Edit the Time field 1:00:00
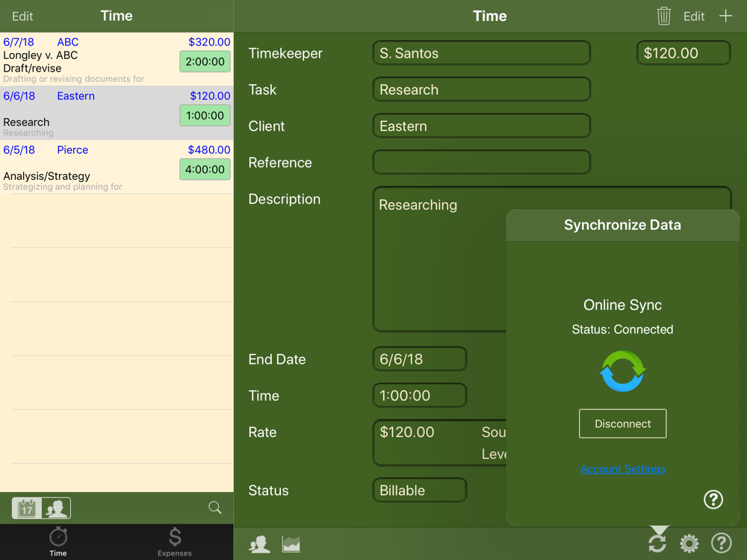The image size is (747, 560). 419,396
